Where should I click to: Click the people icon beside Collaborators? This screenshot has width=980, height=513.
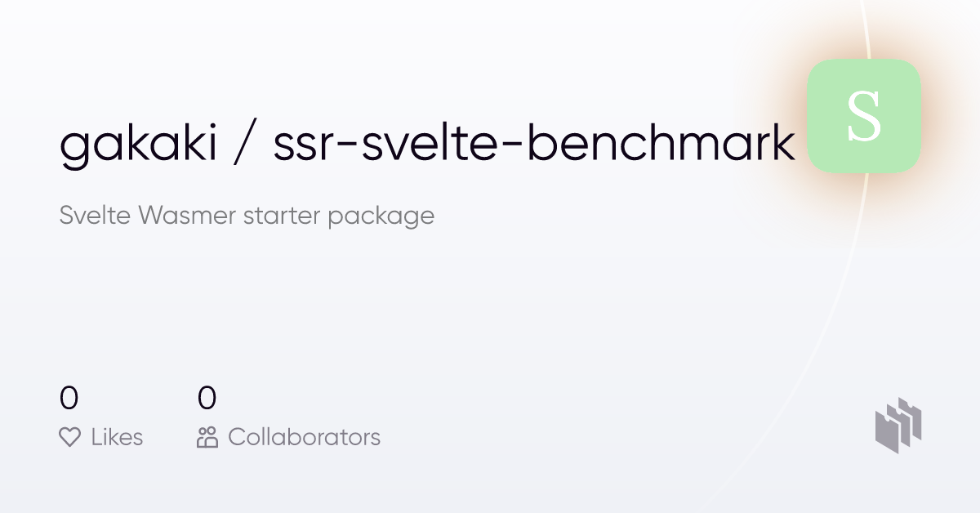click(x=207, y=437)
